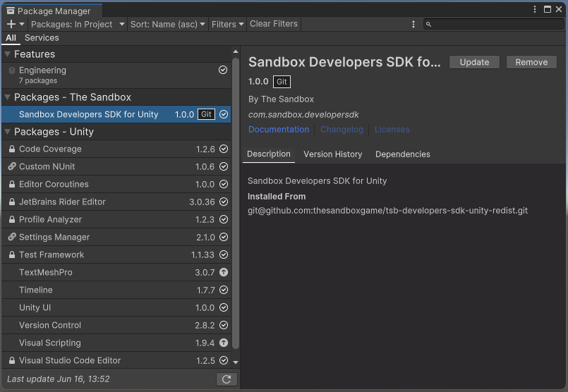Click the lock icon beside JetBrains Rider Editor
This screenshot has width=568, height=392.
tap(12, 202)
